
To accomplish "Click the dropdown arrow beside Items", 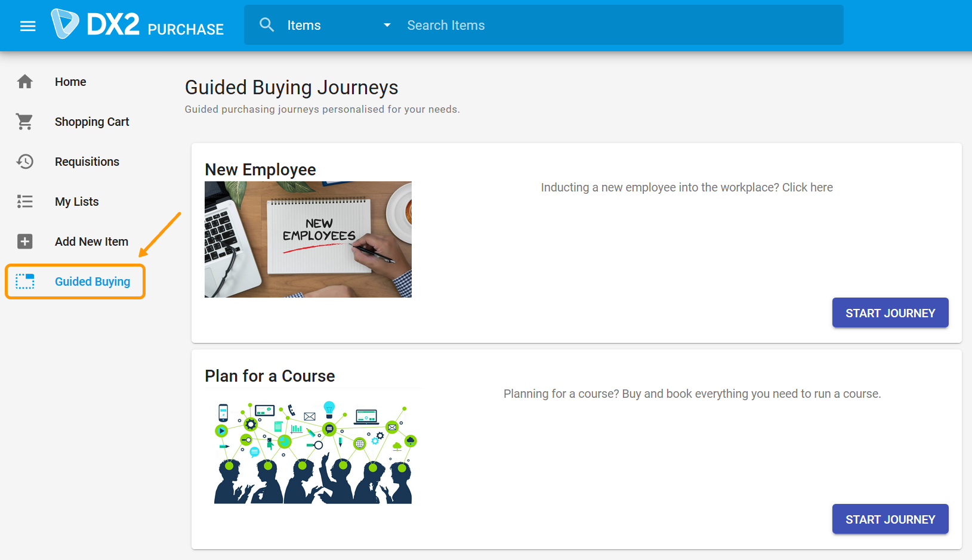I will [387, 25].
